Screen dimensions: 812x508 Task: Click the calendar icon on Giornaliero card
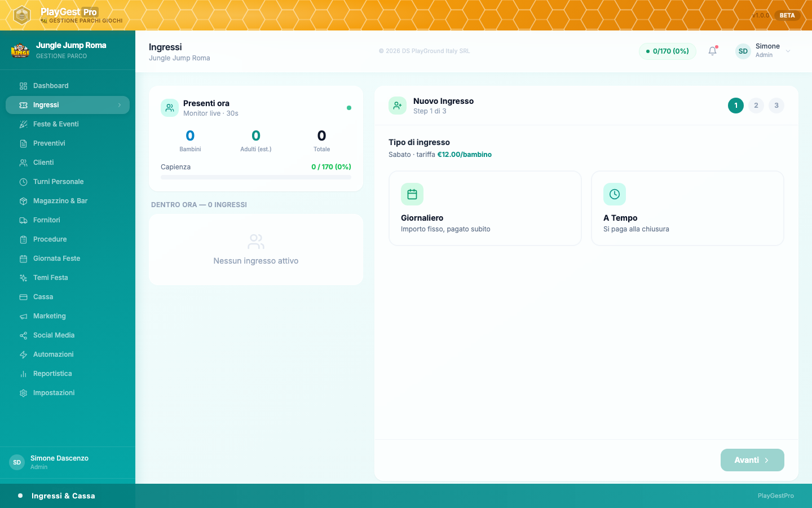pos(412,194)
